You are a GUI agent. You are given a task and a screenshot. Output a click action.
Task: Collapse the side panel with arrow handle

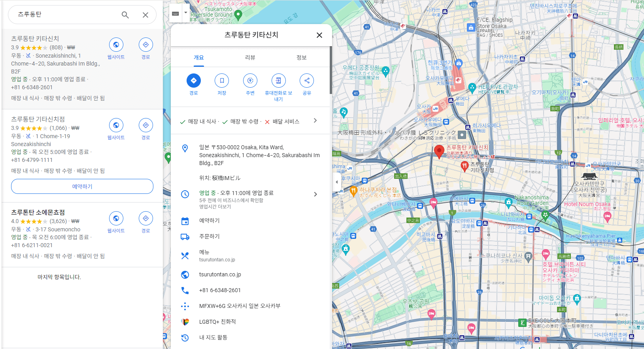coord(336,182)
